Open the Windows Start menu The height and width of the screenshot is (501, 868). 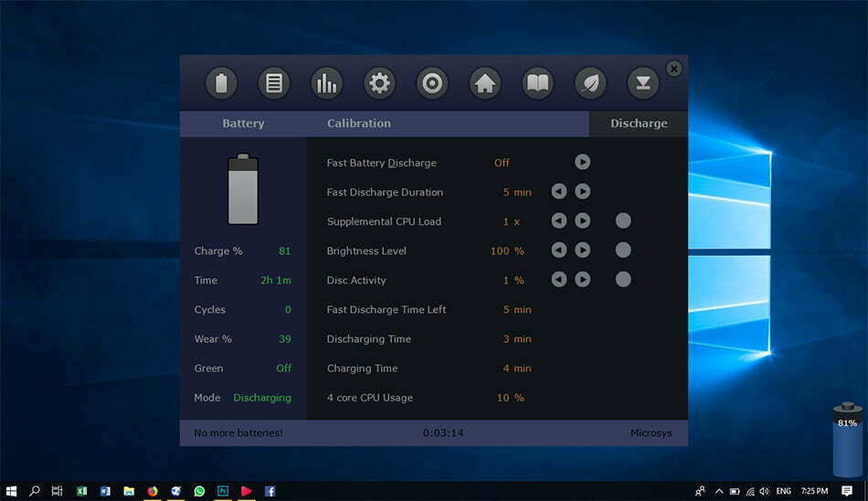click(x=11, y=491)
